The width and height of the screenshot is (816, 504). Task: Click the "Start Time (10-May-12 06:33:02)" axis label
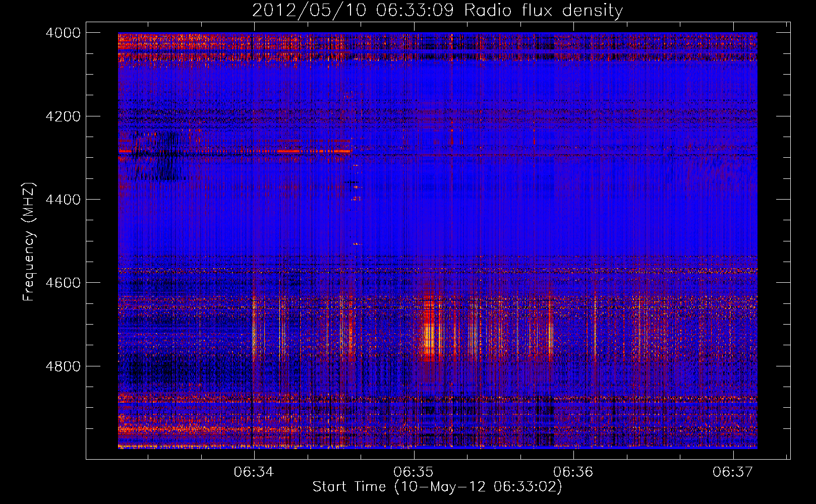(x=437, y=487)
